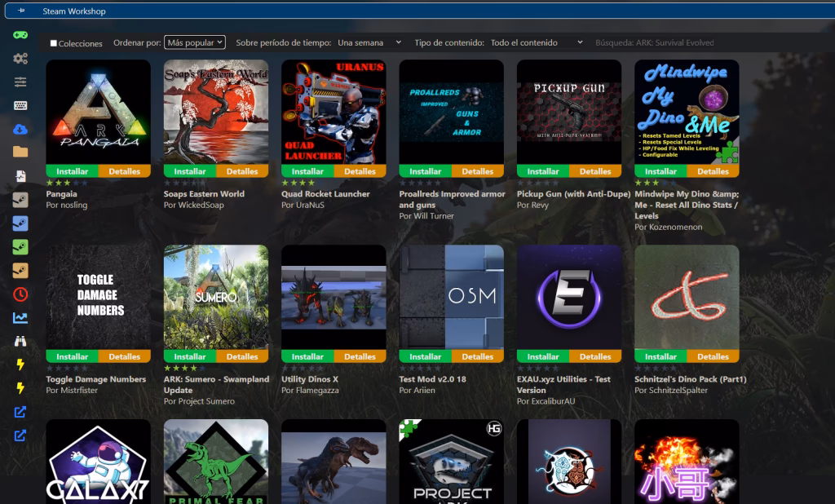Open the 'Más popular' sort dropdown
Screen dimensions: 835x504
[x=194, y=42]
